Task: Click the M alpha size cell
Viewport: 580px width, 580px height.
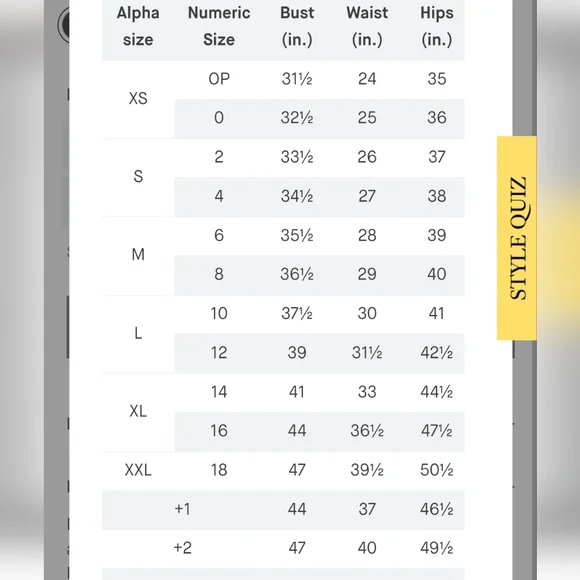Action: pos(138,255)
